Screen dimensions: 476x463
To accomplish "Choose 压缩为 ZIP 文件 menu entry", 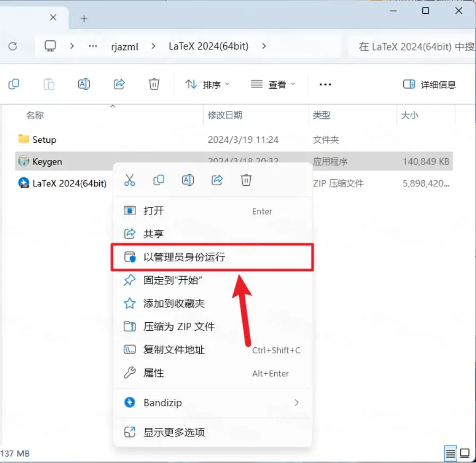I will pos(213,327).
